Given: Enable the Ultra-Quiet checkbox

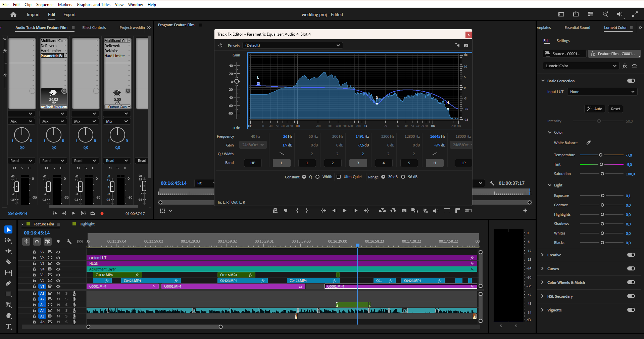Looking at the screenshot, I should pyautogui.click(x=339, y=177).
